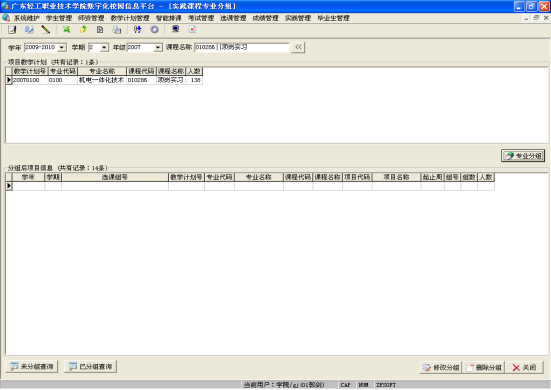This screenshot has height=390, width=551.
Task: Click the yellow folder up-arrow icon
Action: pyautogui.click(x=83, y=30)
